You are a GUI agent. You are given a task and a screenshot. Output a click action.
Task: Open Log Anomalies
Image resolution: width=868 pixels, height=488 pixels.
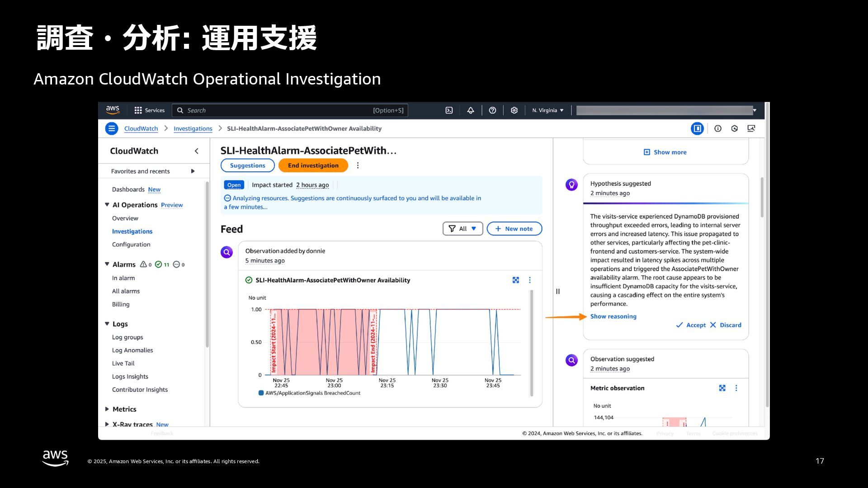point(132,350)
